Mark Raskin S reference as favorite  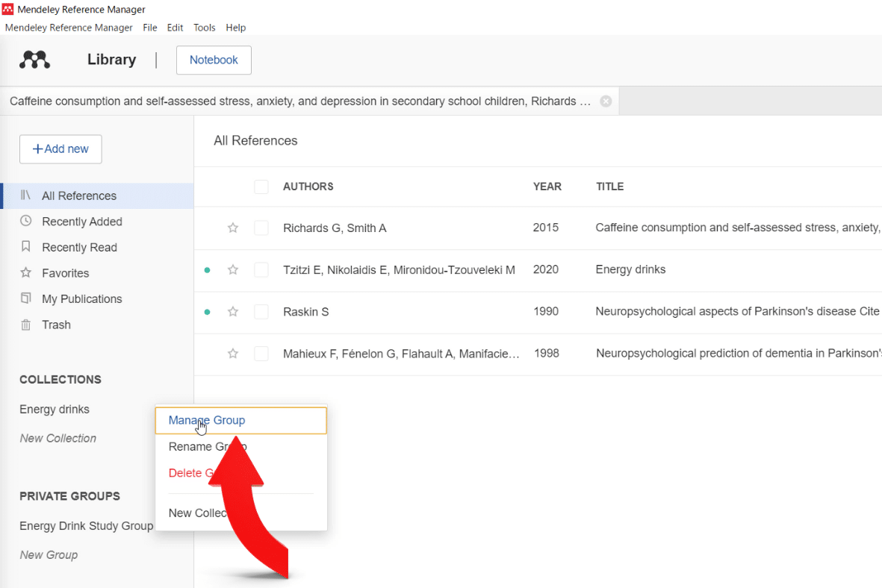[x=233, y=311]
